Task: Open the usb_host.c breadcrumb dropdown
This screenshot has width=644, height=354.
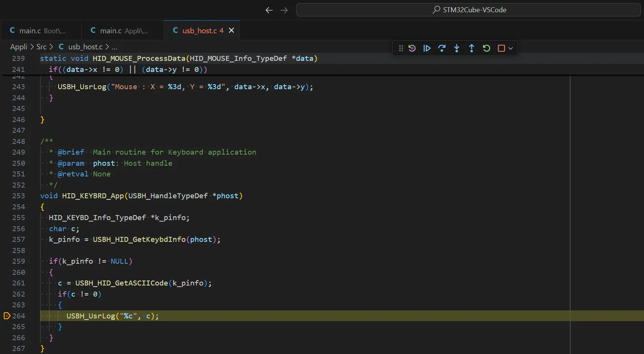Action: [x=86, y=47]
